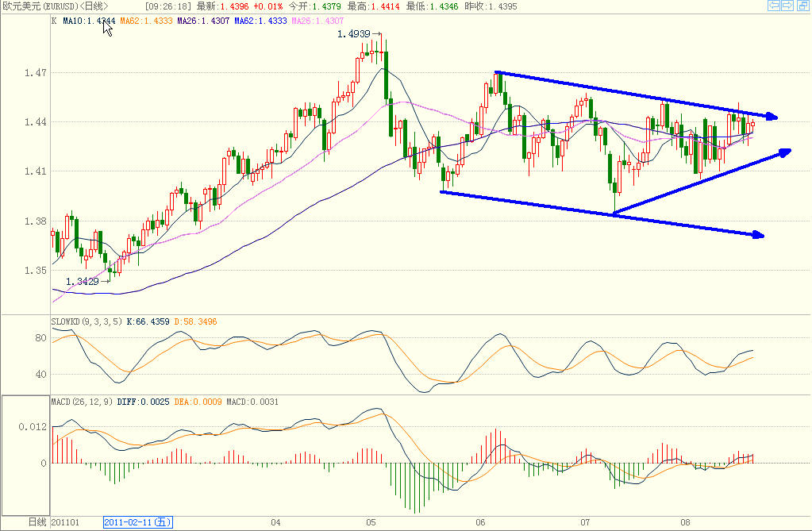812x531 pixels.
Task: Click the 05 month marker on time axis
Action: 371,522
